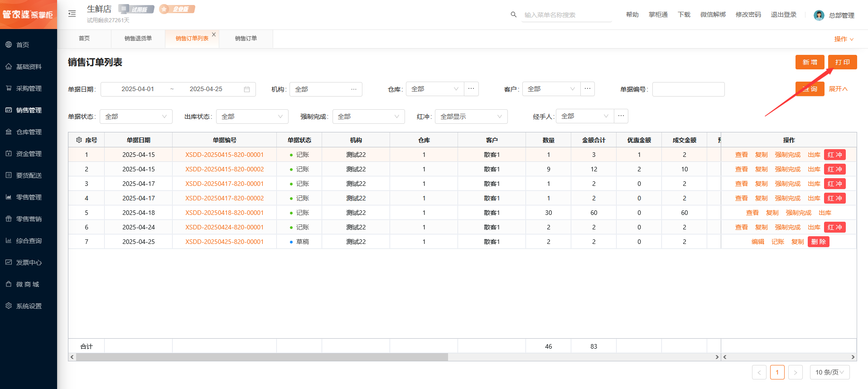This screenshot has height=389, width=868.
Task: Open the 系统设置 sidebar item
Action: (x=29, y=306)
